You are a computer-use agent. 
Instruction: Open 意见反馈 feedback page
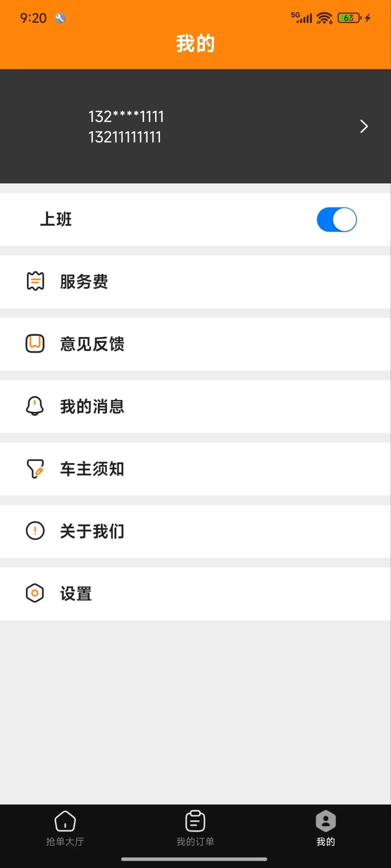92,344
